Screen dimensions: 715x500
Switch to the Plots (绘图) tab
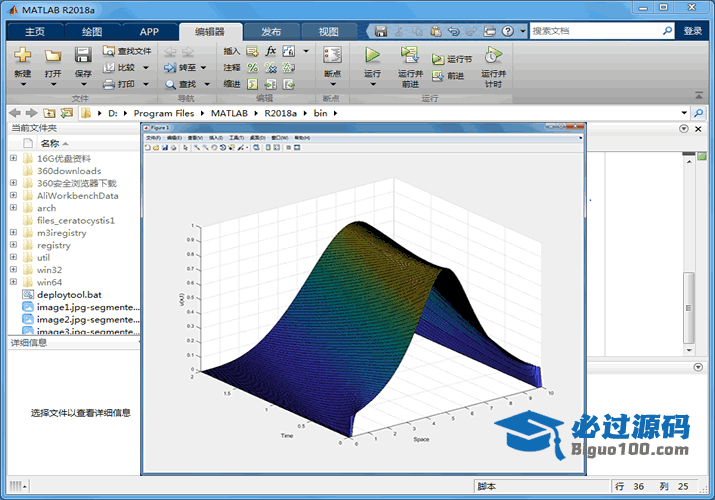tap(92, 31)
